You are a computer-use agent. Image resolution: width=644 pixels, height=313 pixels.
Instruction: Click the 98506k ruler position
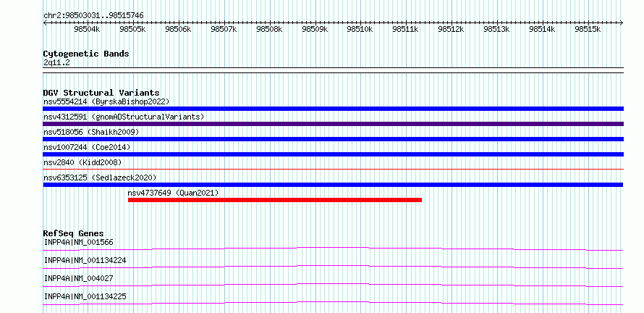point(178,29)
